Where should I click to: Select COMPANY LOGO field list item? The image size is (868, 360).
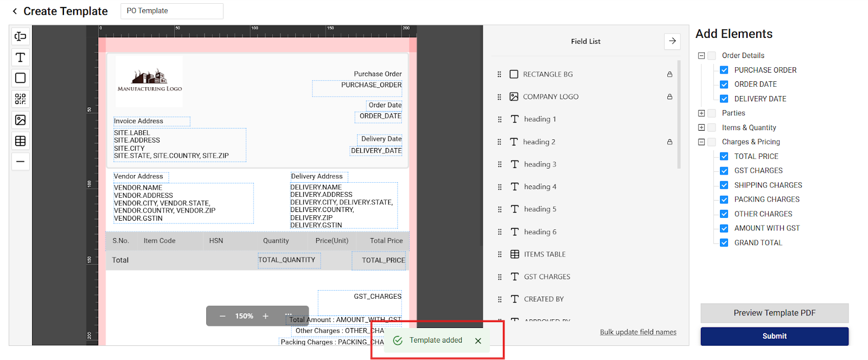pos(551,97)
